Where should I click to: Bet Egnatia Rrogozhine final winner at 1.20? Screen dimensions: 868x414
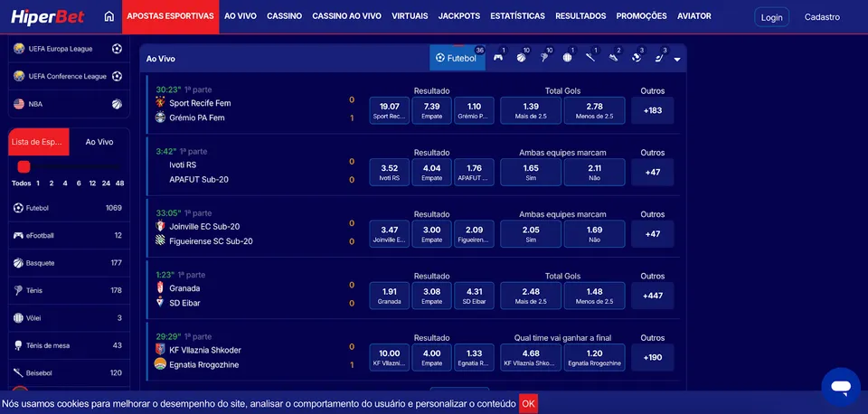point(595,357)
